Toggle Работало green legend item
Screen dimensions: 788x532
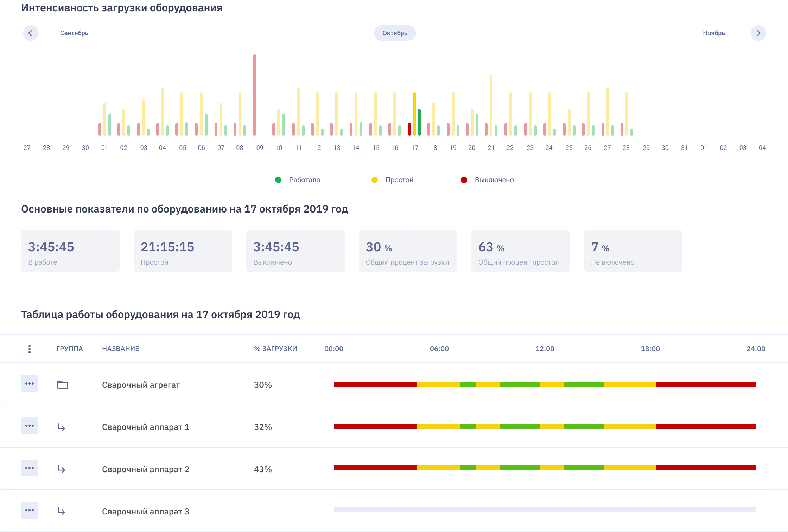click(298, 180)
